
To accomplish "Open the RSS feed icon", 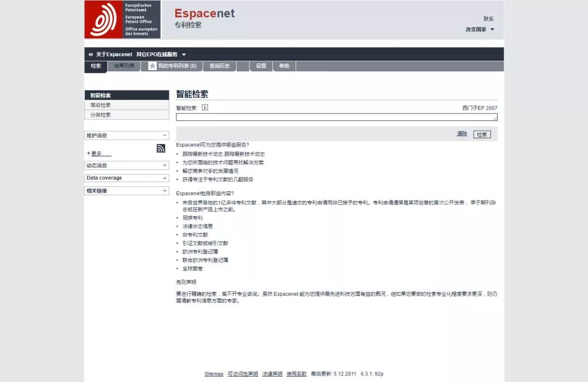I will tap(161, 148).
